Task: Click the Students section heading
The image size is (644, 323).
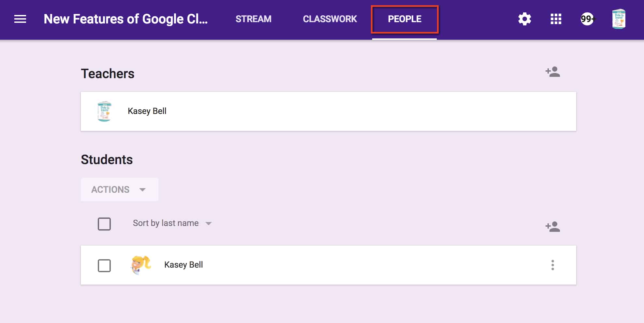Action: click(x=107, y=160)
